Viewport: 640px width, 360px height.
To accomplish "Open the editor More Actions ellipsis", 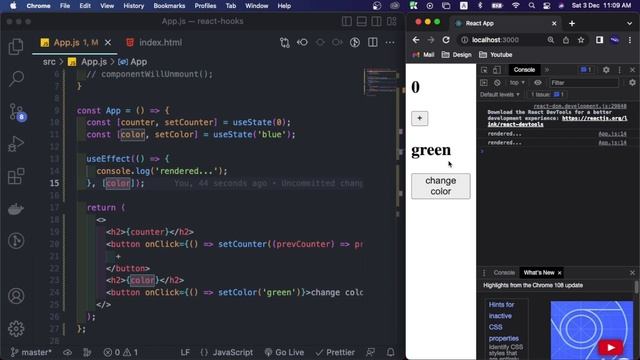I will [390, 42].
